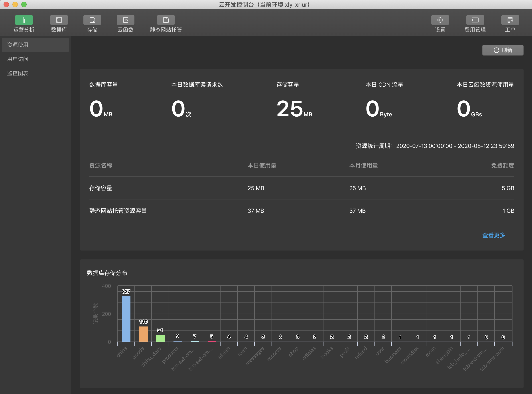The width and height of the screenshot is (532, 394).
Task: Click the 110 value label
Action: pyautogui.click(x=143, y=322)
